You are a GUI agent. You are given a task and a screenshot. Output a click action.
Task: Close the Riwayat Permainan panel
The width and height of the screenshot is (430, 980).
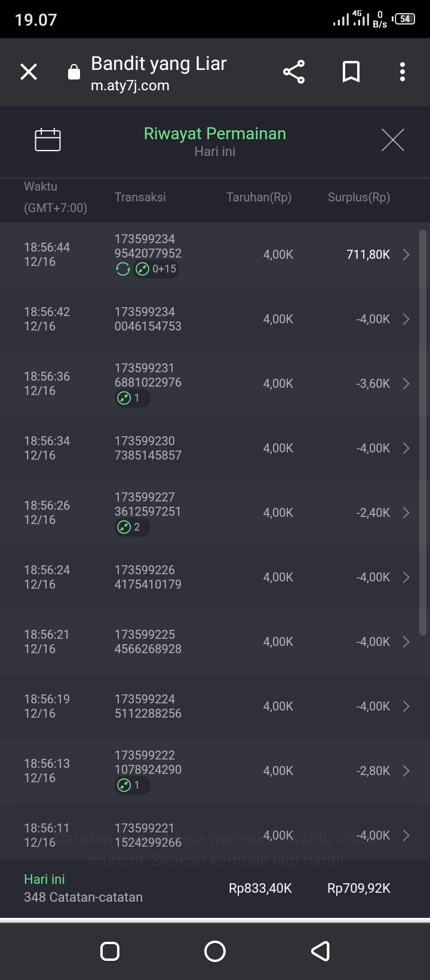pos(392,140)
